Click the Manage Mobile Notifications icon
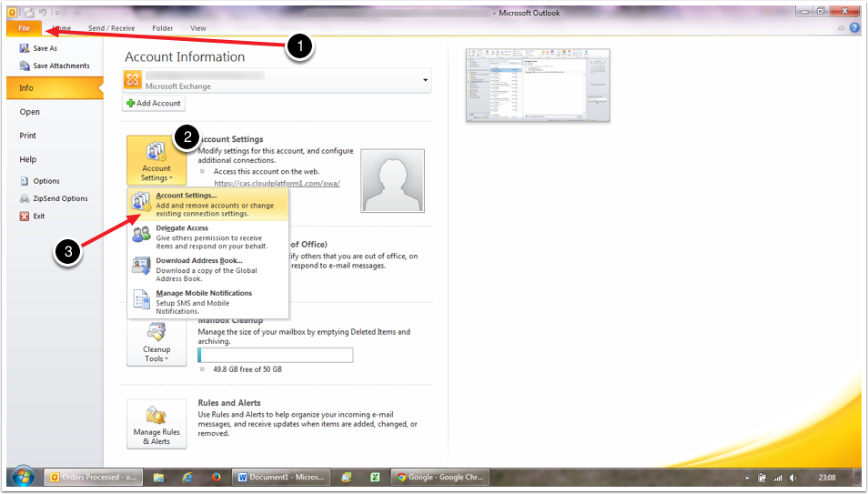868x494 pixels. 141,299
